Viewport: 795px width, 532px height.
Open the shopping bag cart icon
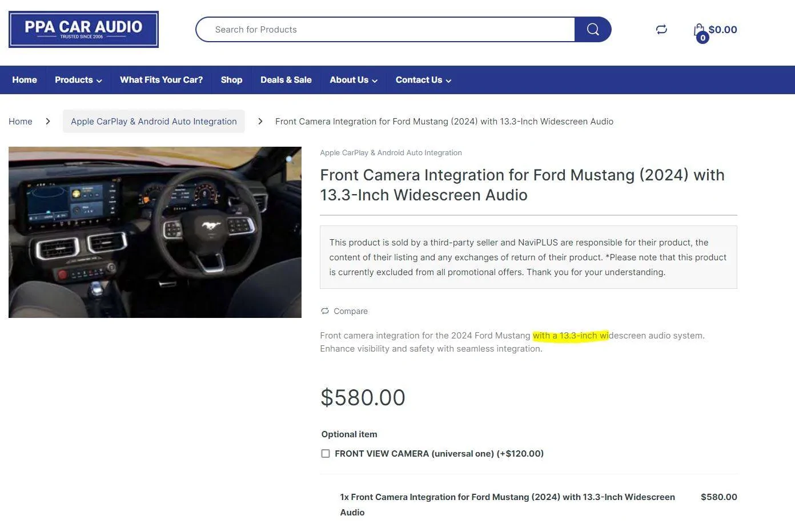(x=699, y=30)
